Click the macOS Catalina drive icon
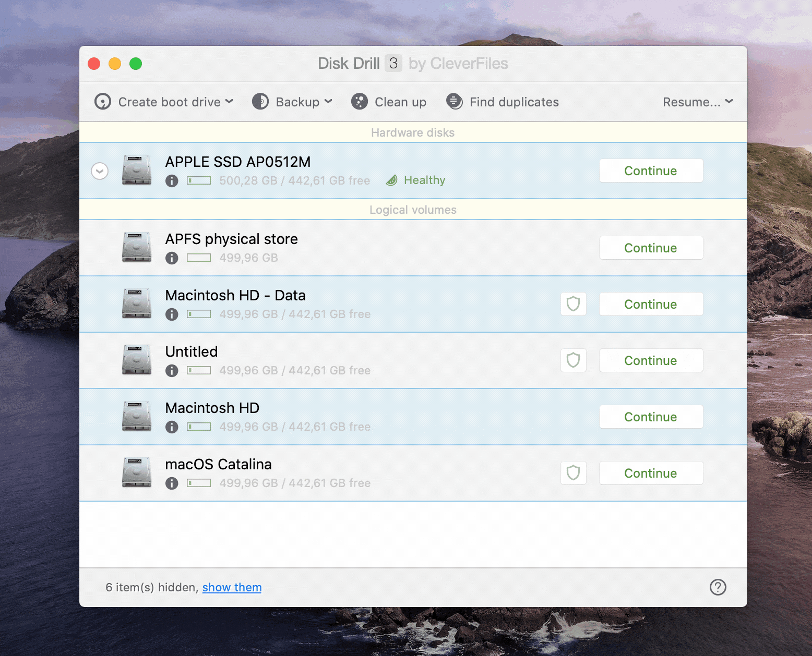Screen dimensions: 812x656 coord(137,472)
